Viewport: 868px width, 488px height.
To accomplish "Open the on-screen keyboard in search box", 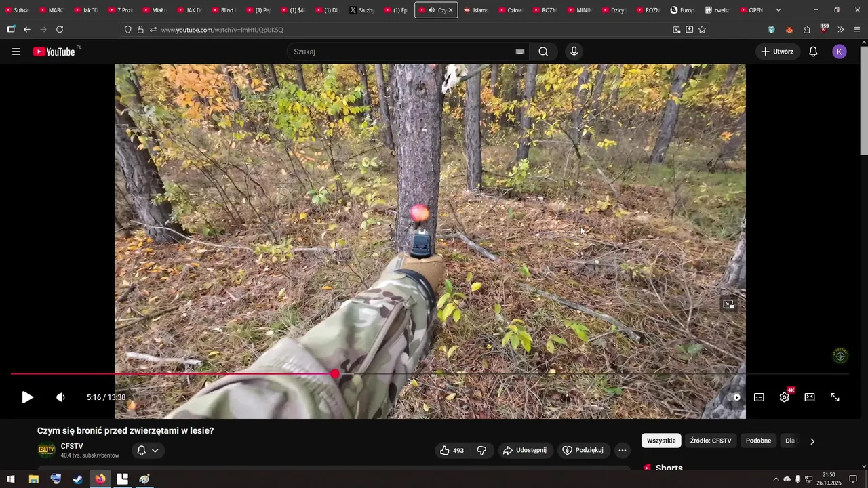I will [x=520, y=52].
